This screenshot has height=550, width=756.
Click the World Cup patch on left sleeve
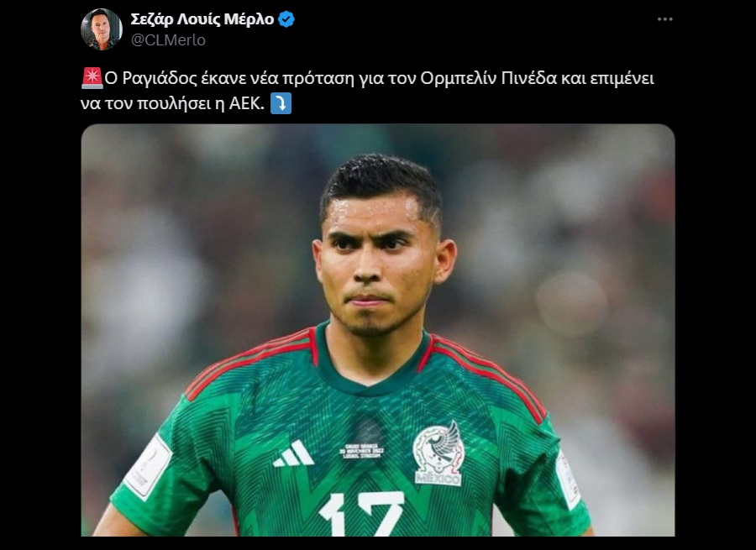click(148, 466)
